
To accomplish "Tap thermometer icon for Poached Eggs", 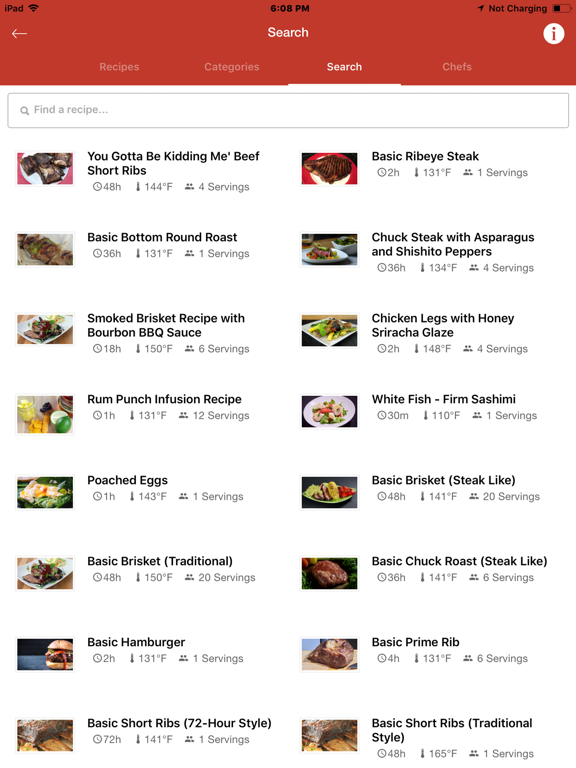I will tap(132, 496).
